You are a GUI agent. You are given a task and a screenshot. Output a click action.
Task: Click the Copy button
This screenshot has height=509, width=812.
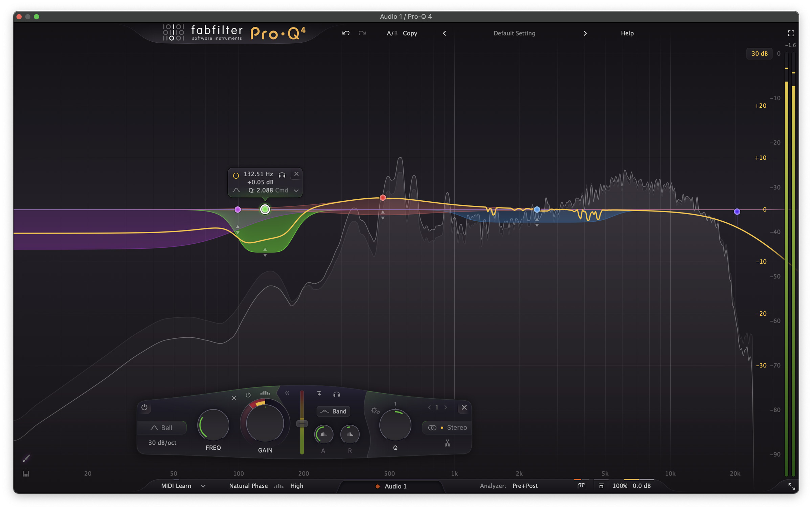tap(410, 33)
